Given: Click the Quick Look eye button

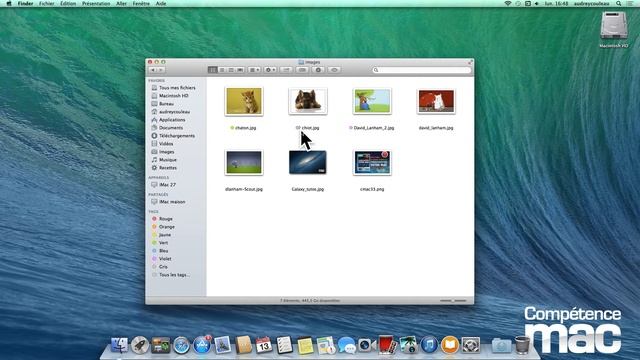Looking at the screenshot, I should [334, 70].
